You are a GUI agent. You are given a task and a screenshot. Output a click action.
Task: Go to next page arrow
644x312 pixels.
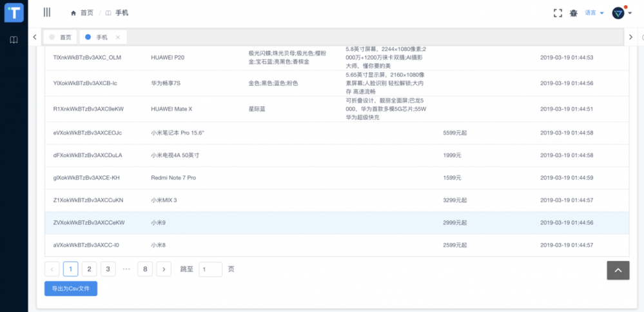[164, 269]
